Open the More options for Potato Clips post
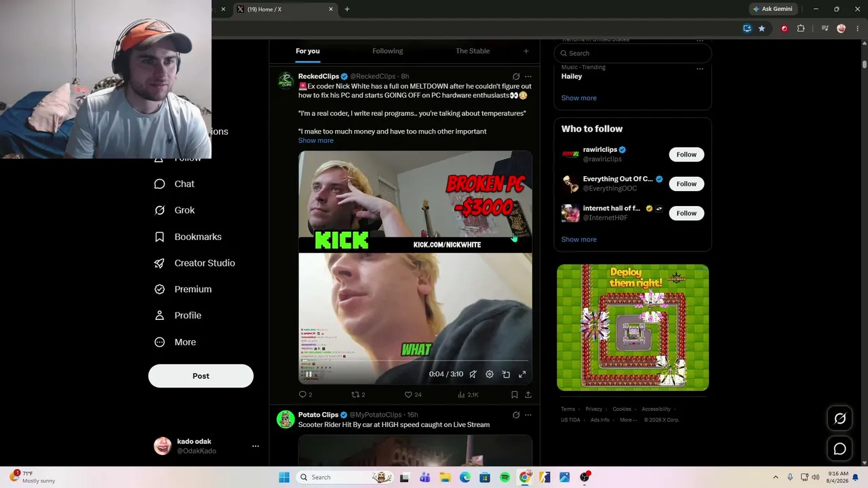This screenshot has width=868, height=488. point(528,415)
